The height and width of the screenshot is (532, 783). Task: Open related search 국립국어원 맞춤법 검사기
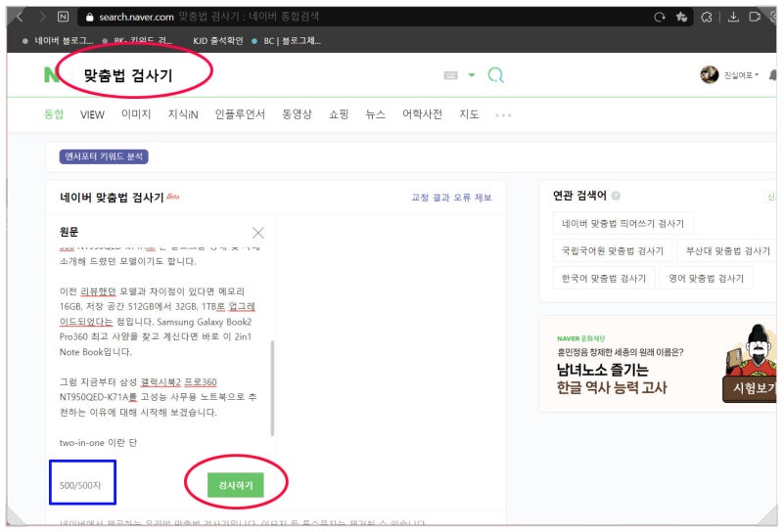click(x=613, y=251)
